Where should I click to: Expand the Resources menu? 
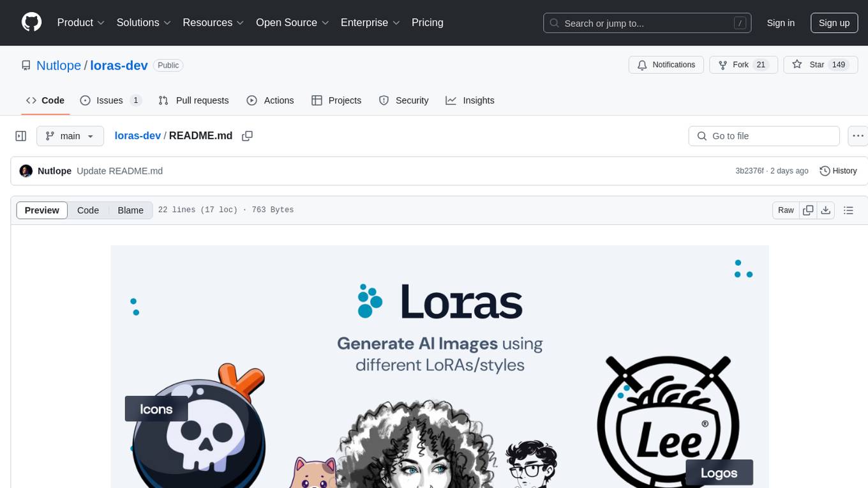click(x=213, y=22)
